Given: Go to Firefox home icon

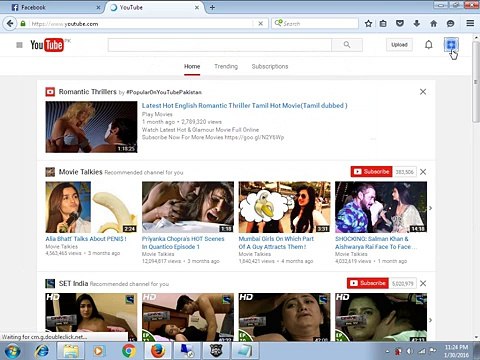Looking at the screenshot, I should (x=433, y=24).
